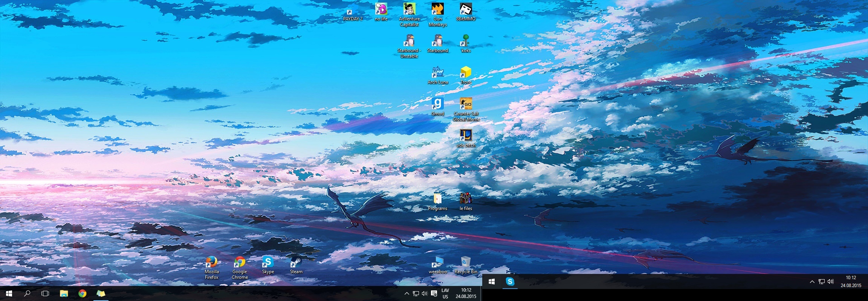Viewport: 868px width, 301px height.
Task: Expand hidden tray icons beside LAV indicator
Action: (406, 293)
